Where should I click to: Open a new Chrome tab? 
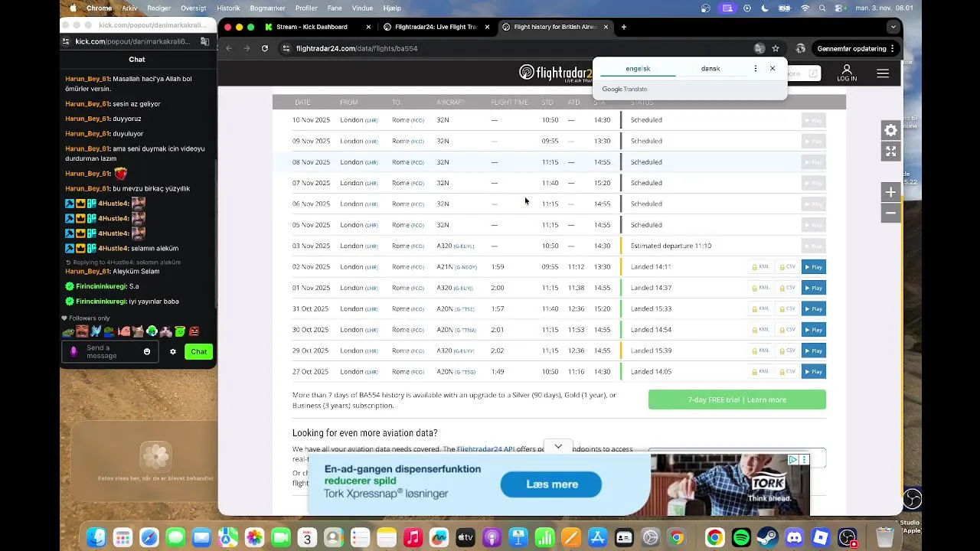click(624, 27)
